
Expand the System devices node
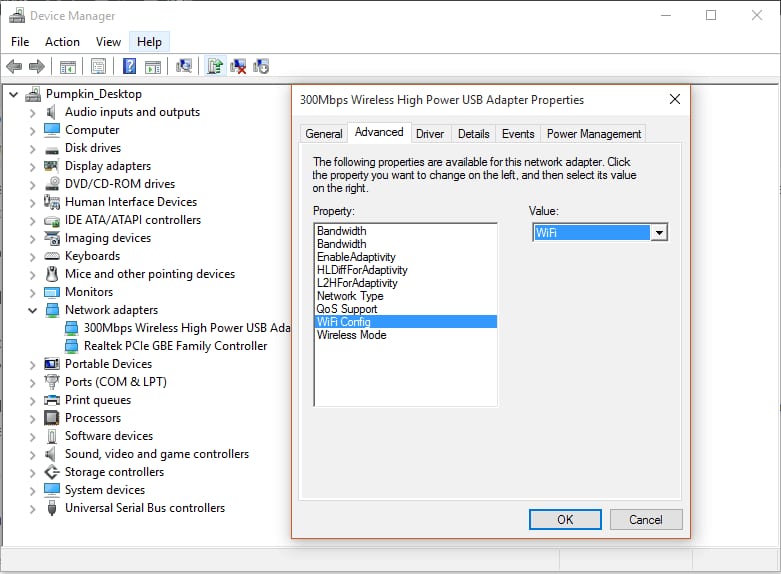click(33, 490)
